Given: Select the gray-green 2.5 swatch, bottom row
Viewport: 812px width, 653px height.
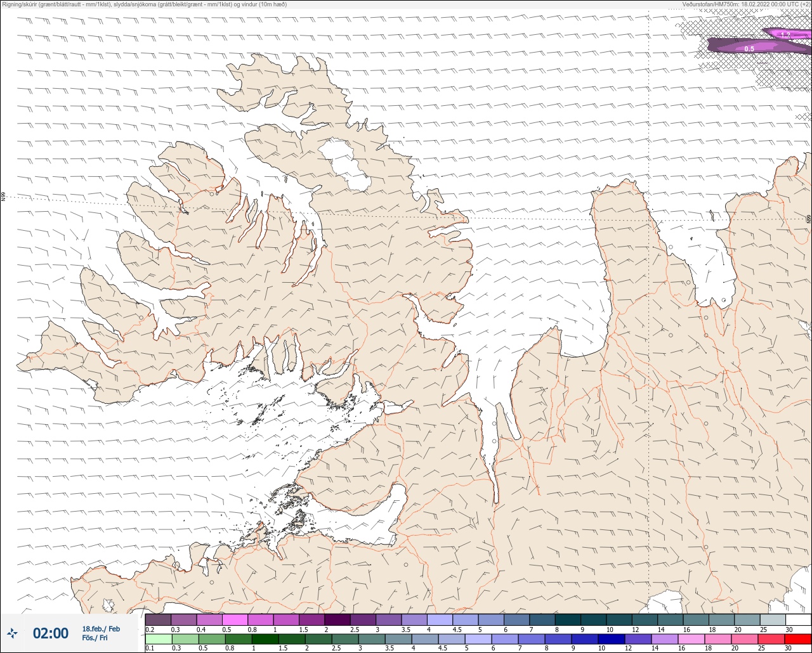Looking at the screenshot, I should coord(344,638).
